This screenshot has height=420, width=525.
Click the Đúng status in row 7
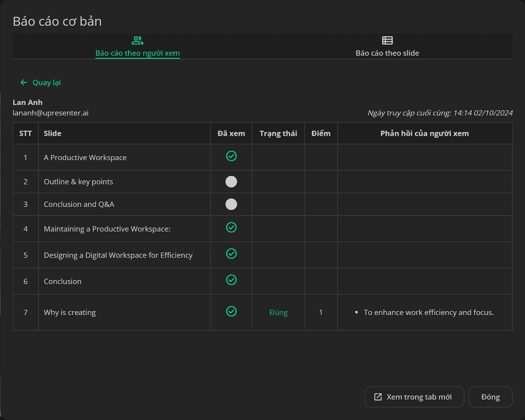tap(278, 312)
